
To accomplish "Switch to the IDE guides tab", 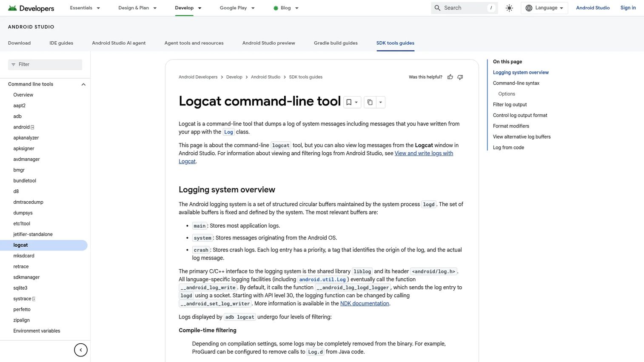I will pos(61,43).
